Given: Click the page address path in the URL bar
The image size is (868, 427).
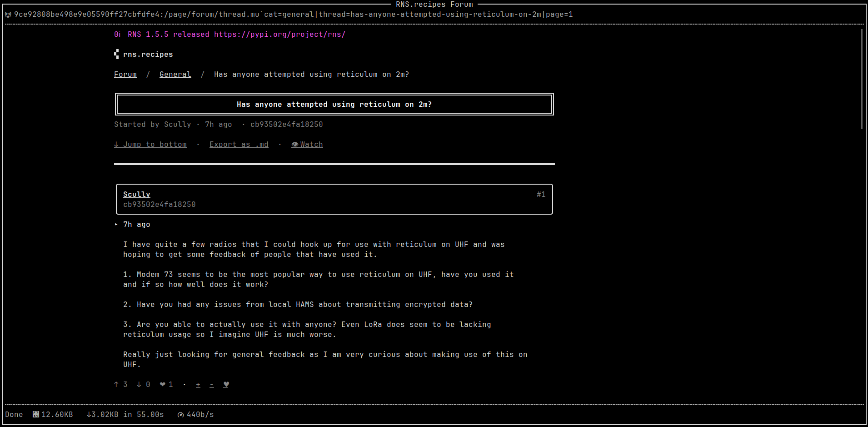Looking at the screenshot, I should tap(294, 15).
